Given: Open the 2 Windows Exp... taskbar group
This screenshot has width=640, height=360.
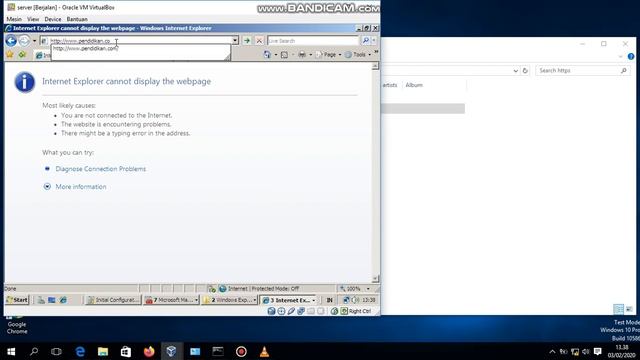Looking at the screenshot, I should point(230,300).
